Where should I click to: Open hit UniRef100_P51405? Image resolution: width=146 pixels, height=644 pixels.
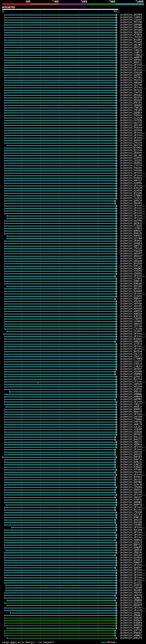[131, 42]
